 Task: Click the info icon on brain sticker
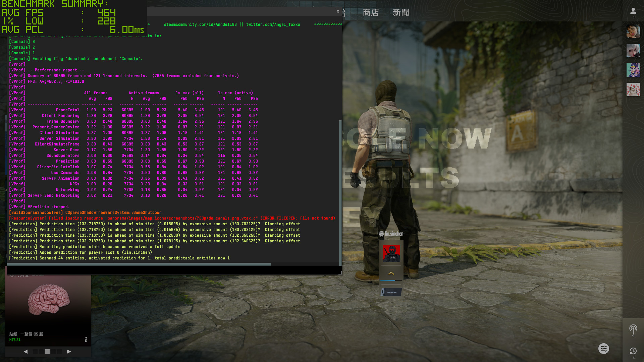[86, 340]
